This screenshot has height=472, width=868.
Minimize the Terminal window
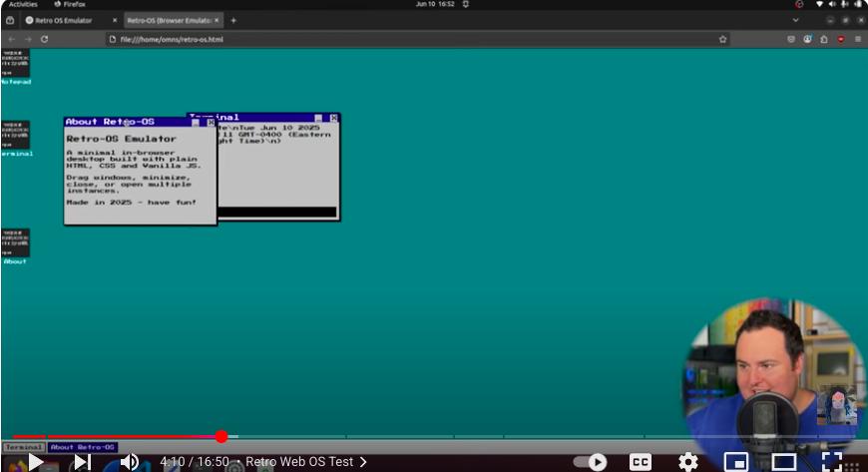click(318, 118)
